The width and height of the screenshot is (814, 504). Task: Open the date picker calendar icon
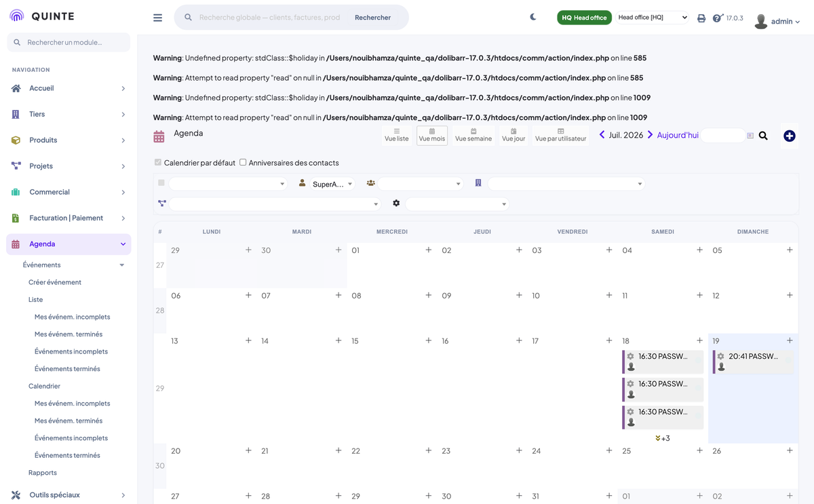pos(750,136)
